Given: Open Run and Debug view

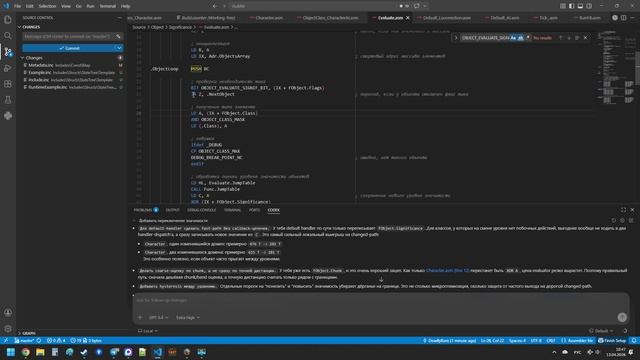Looking at the screenshot, I should pyautogui.click(x=8, y=68).
